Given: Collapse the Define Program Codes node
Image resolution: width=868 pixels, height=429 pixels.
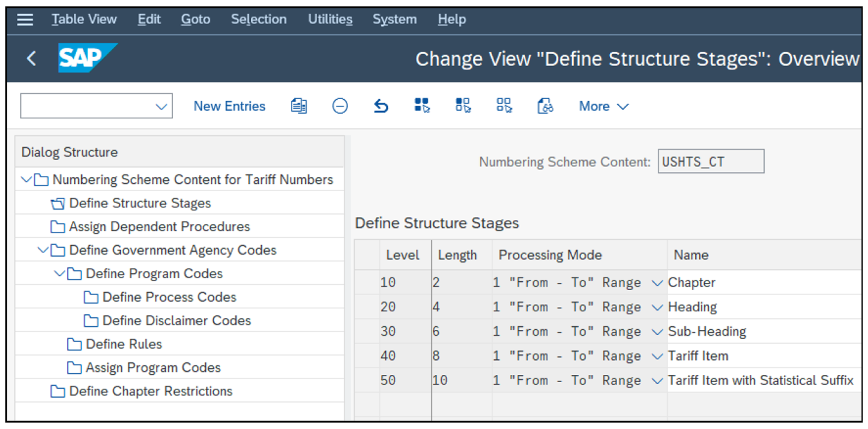Looking at the screenshot, I should 59,273.
